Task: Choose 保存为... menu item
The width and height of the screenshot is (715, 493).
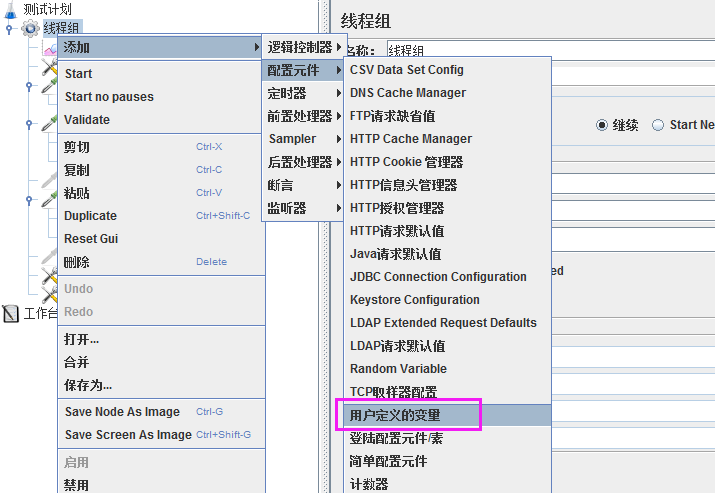Action: tap(161, 385)
